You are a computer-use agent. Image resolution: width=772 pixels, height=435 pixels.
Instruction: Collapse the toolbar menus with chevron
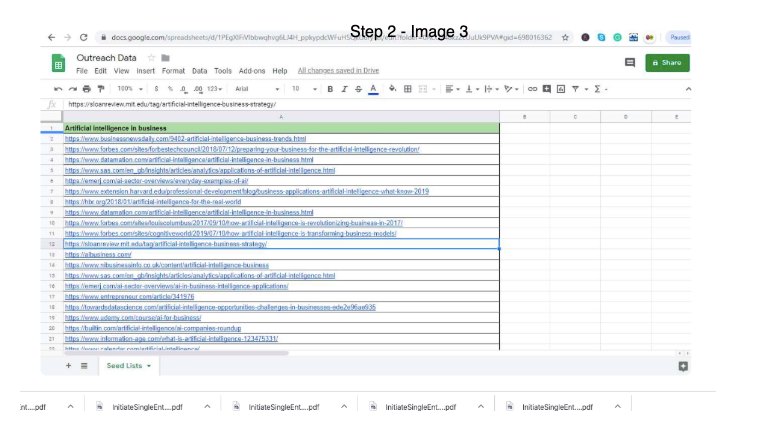(688, 89)
